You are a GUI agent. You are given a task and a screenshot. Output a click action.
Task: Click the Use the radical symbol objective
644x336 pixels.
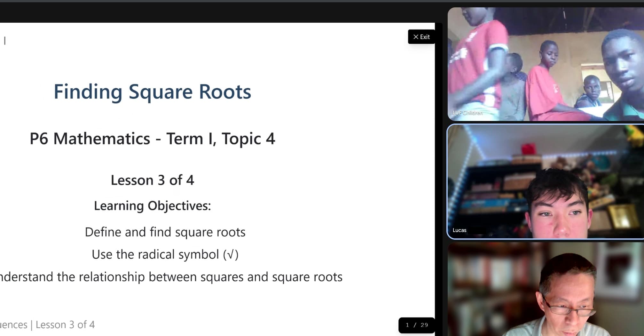tap(165, 254)
